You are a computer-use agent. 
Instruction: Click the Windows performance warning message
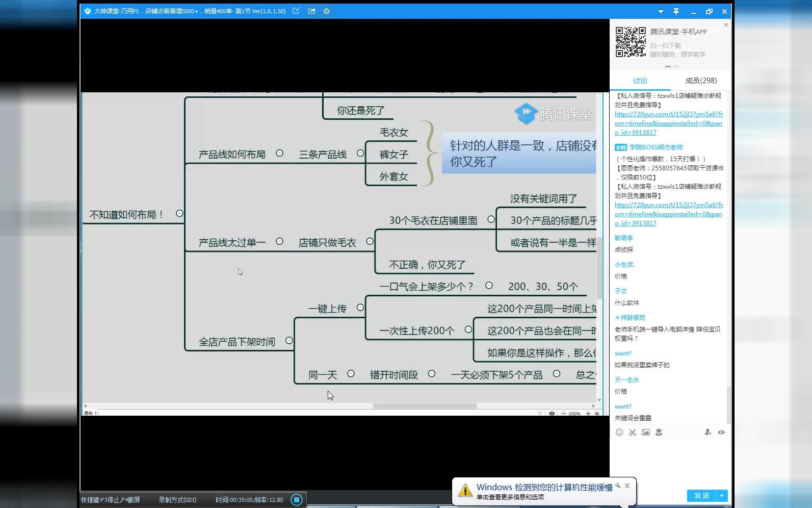coord(544,487)
